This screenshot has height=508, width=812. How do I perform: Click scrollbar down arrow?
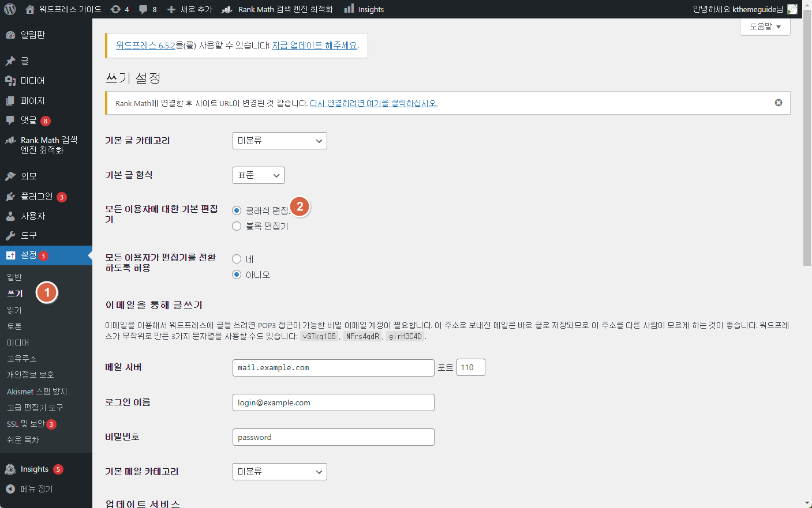click(x=807, y=503)
